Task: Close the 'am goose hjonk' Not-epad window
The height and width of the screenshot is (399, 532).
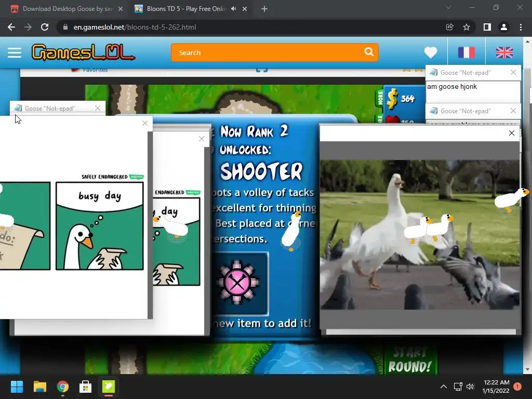Action: 513,72
